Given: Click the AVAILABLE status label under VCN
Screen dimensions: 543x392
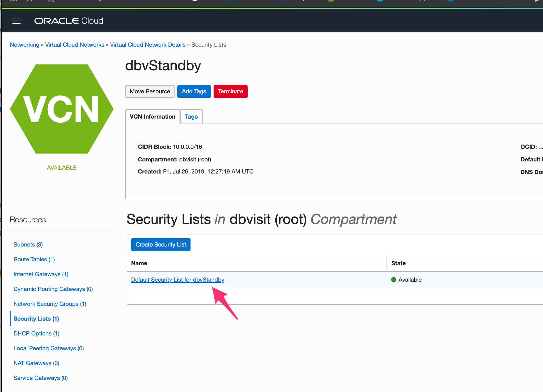Looking at the screenshot, I should point(62,168).
